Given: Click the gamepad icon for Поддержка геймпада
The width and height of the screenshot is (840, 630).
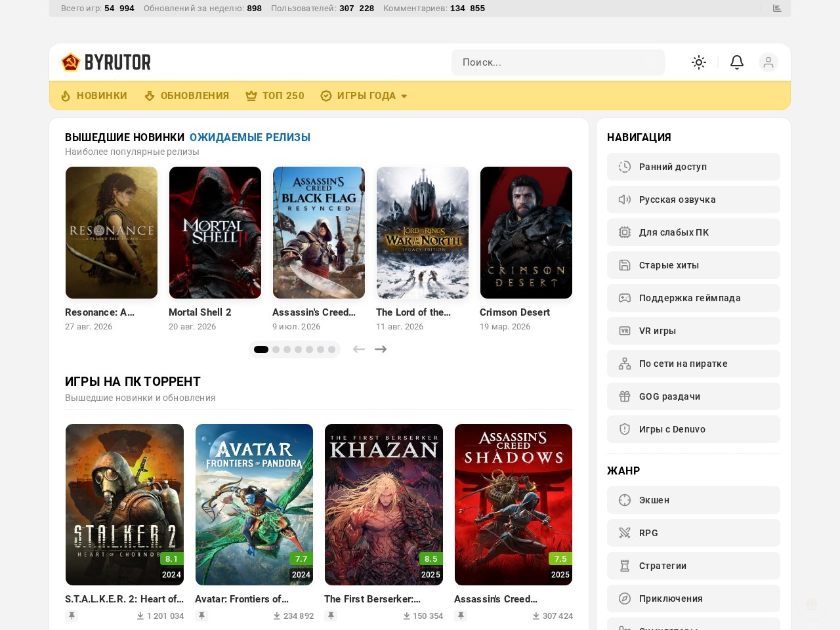Looking at the screenshot, I should coord(625,298).
